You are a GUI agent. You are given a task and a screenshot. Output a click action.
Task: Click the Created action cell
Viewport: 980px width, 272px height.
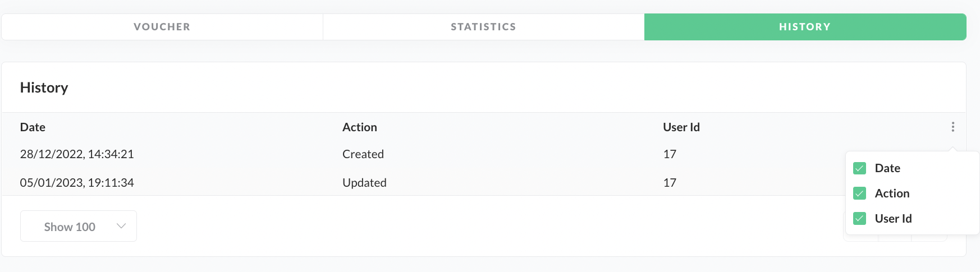[x=363, y=154]
